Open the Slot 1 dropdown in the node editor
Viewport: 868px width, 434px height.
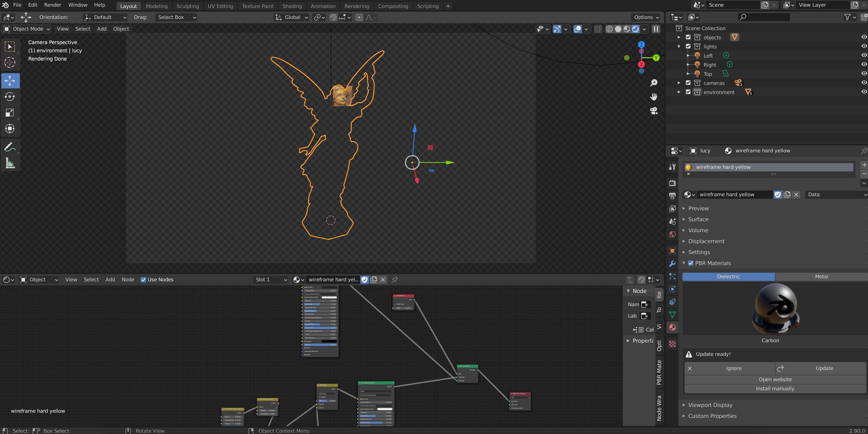[x=271, y=280]
